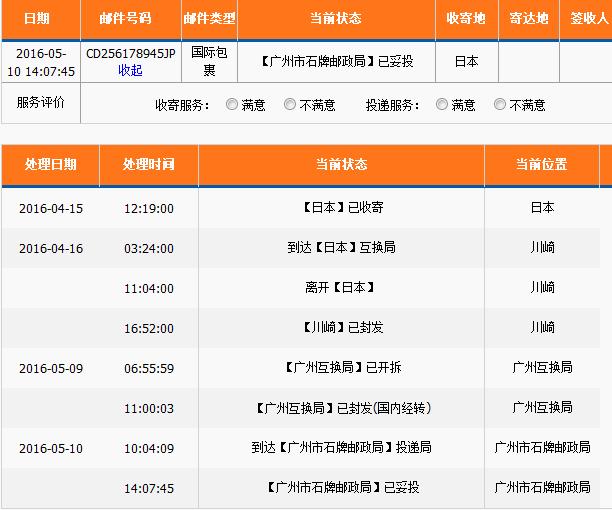The width and height of the screenshot is (612, 510).
Task: Click status 【广州互换局】已封发(国内经转)
Action: point(342,408)
